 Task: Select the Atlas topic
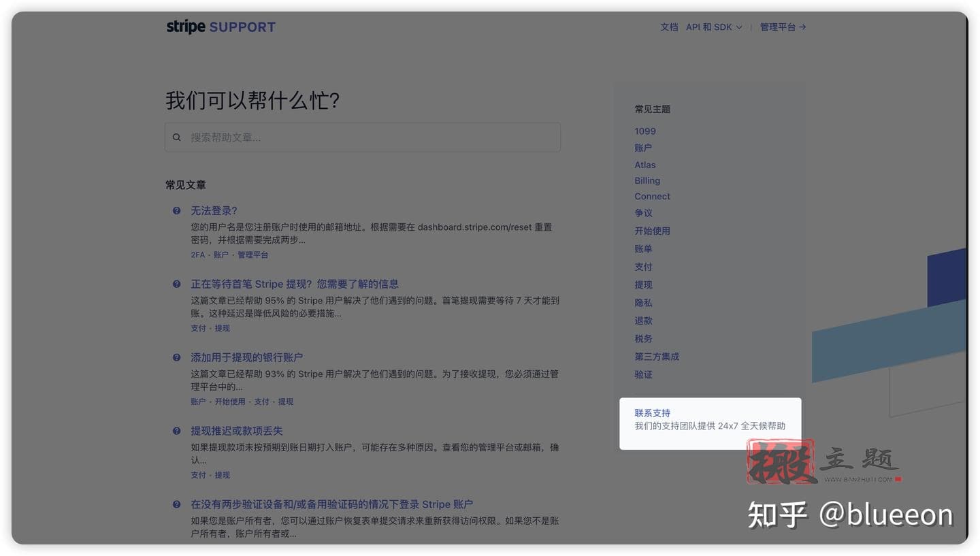(645, 165)
